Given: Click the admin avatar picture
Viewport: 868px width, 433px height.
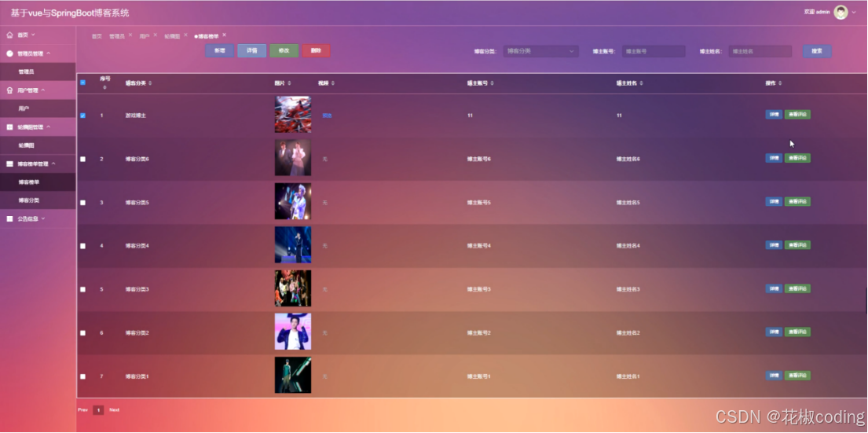Looking at the screenshot, I should tap(841, 13).
